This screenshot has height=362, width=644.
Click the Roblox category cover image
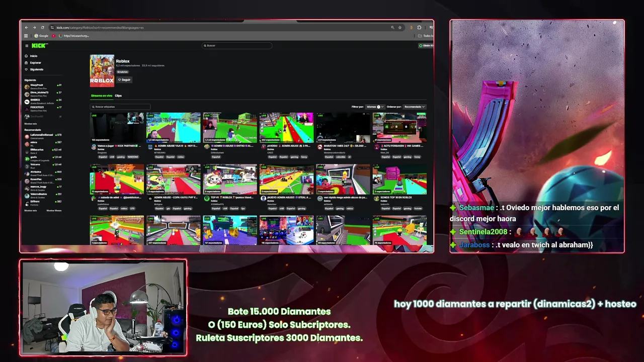tap(102, 71)
